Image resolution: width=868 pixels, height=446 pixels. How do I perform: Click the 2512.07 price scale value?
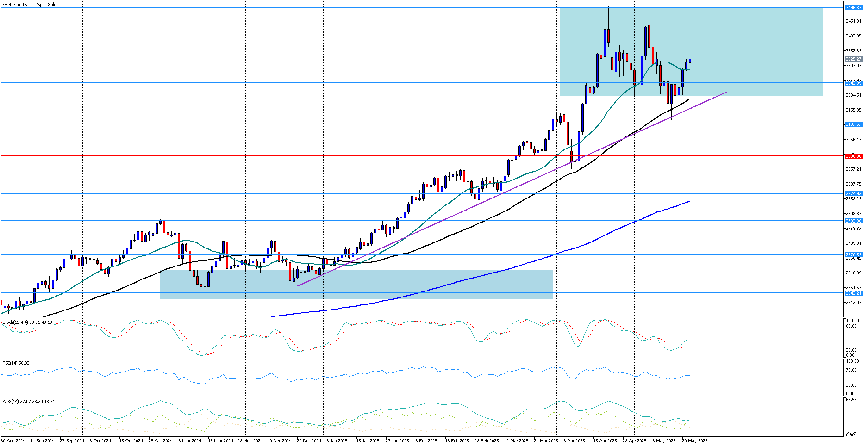(x=854, y=303)
